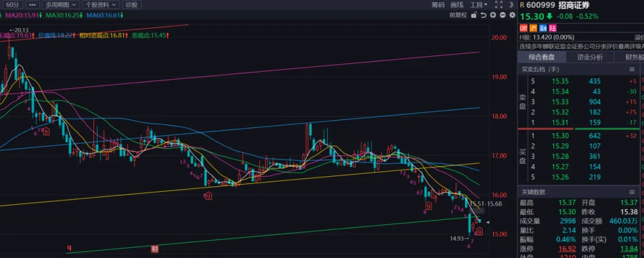The height and width of the screenshot is (258, 644).
Task: Click the 悲观点:15.45 label
Action: click(151, 36)
